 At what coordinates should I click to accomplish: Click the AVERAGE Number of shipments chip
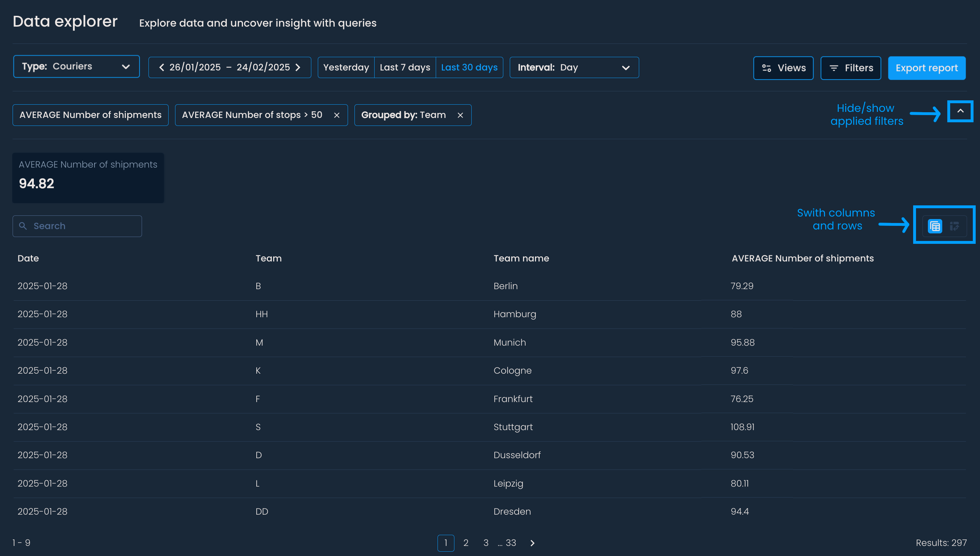91,115
